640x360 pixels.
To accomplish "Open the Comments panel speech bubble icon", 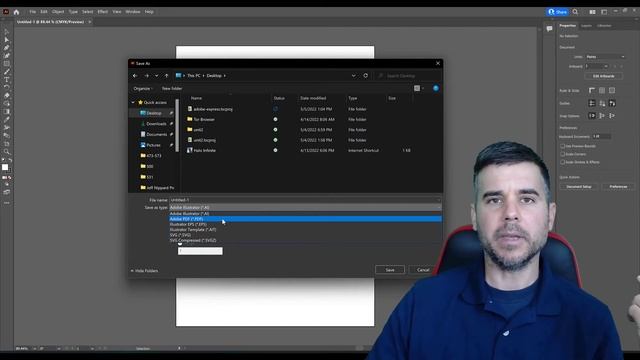I will pos(549,29).
